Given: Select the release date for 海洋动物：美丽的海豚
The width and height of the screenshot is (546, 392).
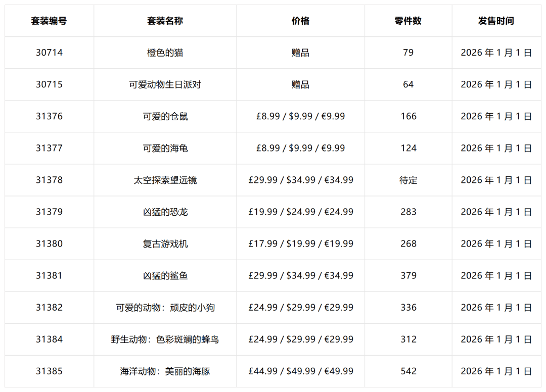Looking at the screenshot, I should click(x=496, y=371).
